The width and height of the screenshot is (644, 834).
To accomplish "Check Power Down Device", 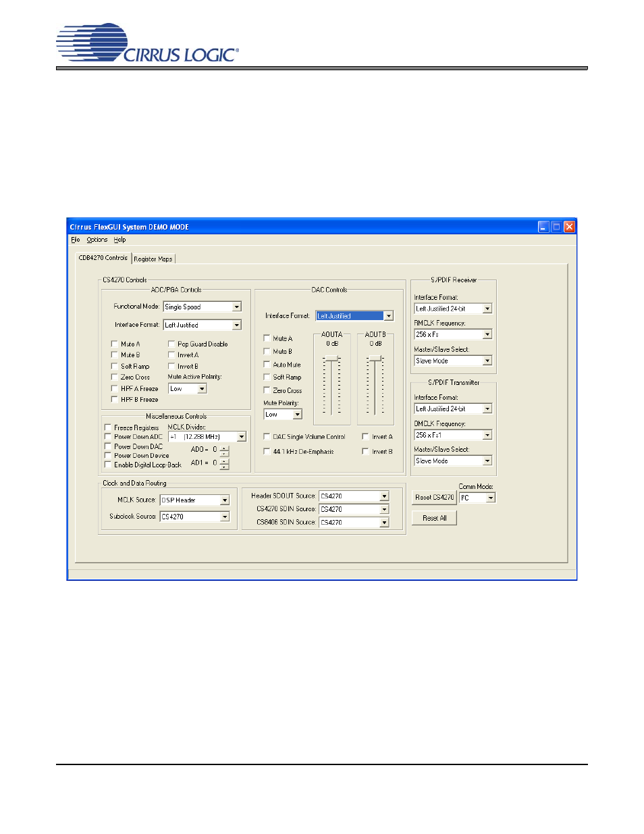I will (108, 455).
